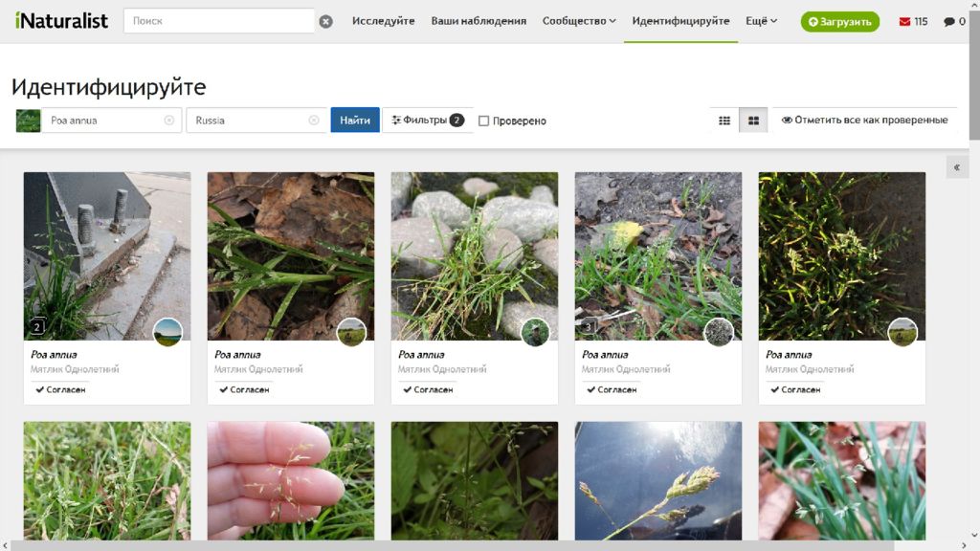Open observer avatar on the yellow leaf card
This screenshot has width=980, height=551.
(719, 332)
